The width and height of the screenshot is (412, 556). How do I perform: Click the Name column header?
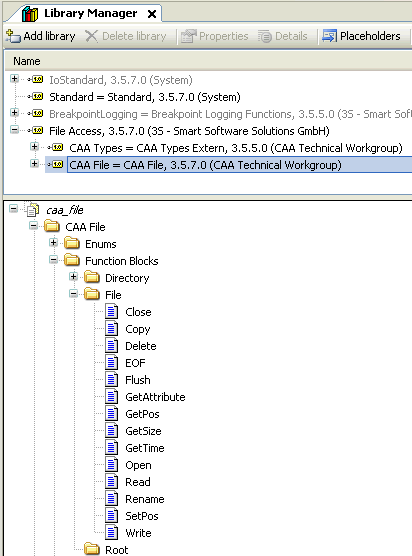point(27,61)
